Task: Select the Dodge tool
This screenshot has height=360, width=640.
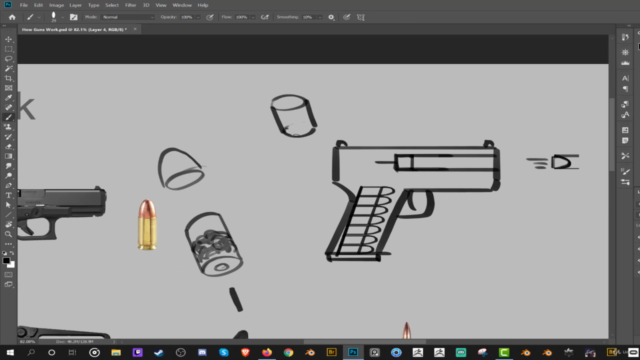Action: pos(8,176)
